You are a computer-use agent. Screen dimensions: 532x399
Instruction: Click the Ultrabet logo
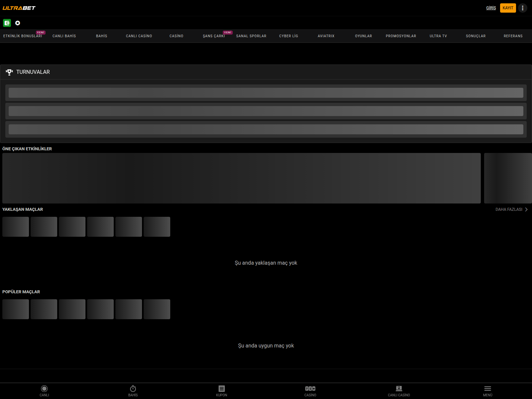(x=19, y=8)
